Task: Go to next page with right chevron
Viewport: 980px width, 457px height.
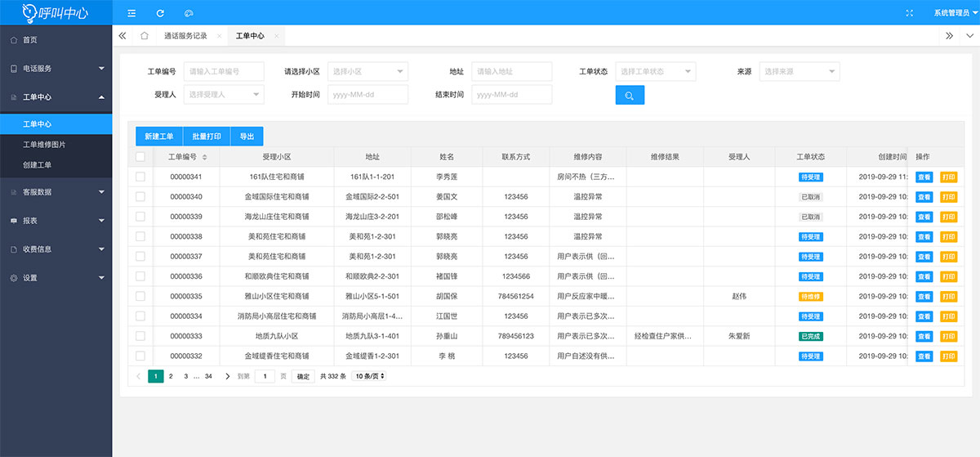Action: (227, 376)
